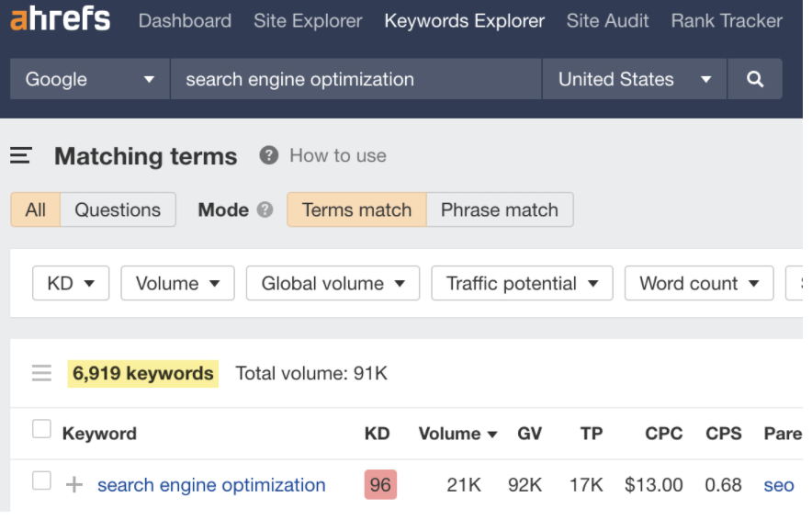Screen dimensions: 812x520
Task: Expand the Traffic potential filter
Action: [522, 283]
